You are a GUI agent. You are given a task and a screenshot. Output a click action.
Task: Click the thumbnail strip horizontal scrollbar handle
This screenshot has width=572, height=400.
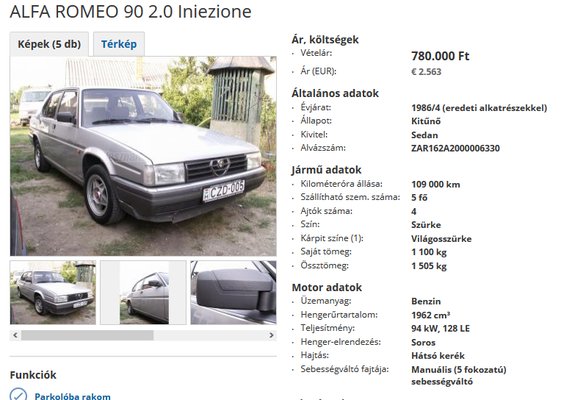(87, 335)
